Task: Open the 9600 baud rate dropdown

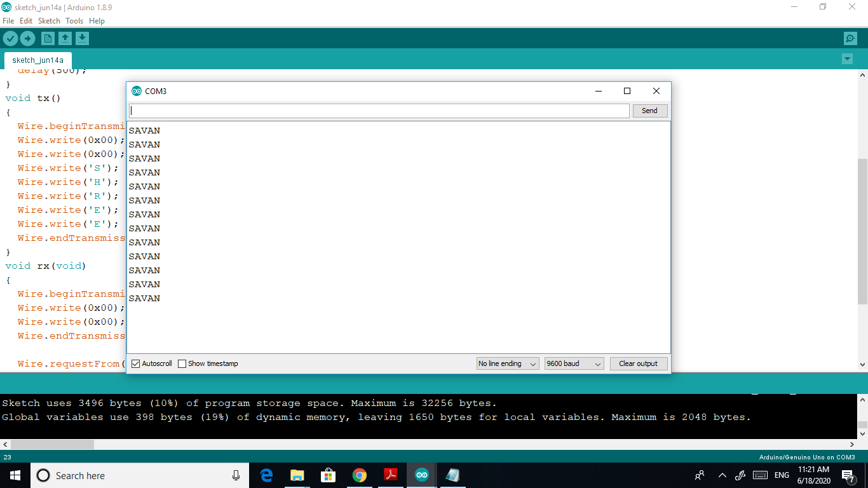Action: [574, 363]
